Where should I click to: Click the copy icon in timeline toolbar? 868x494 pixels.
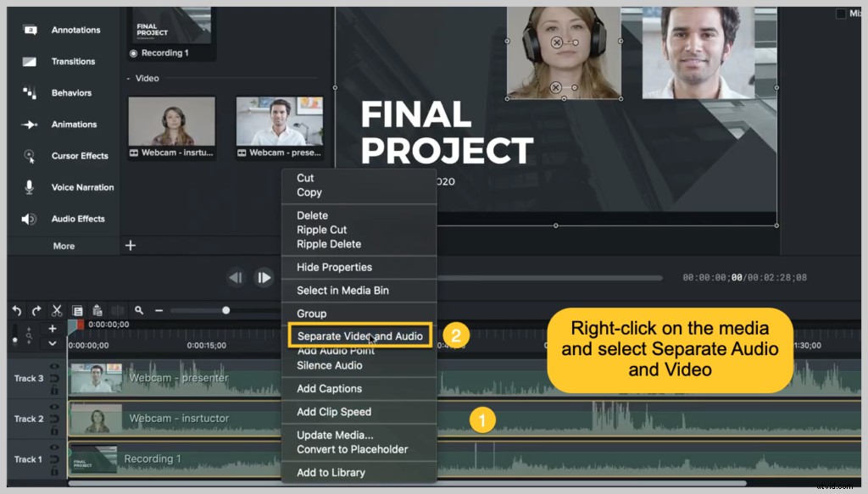[x=77, y=310]
